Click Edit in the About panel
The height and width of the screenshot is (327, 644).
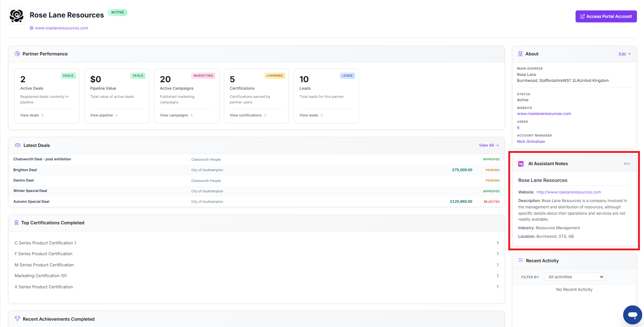[x=624, y=54]
